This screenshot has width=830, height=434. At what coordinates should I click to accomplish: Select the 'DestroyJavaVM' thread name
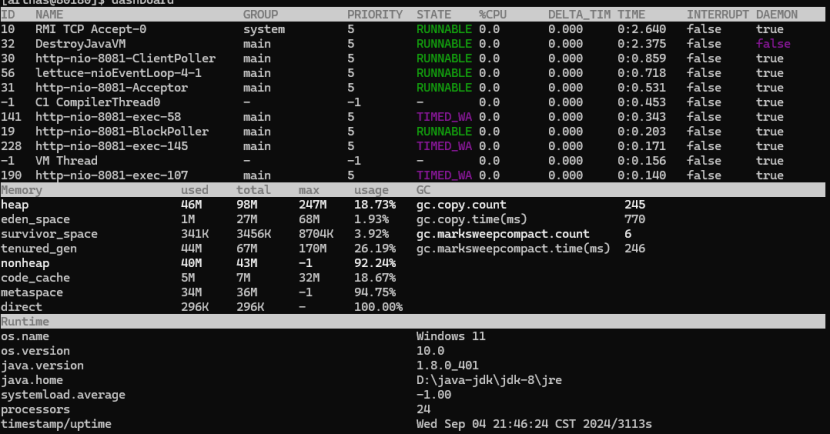80,44
